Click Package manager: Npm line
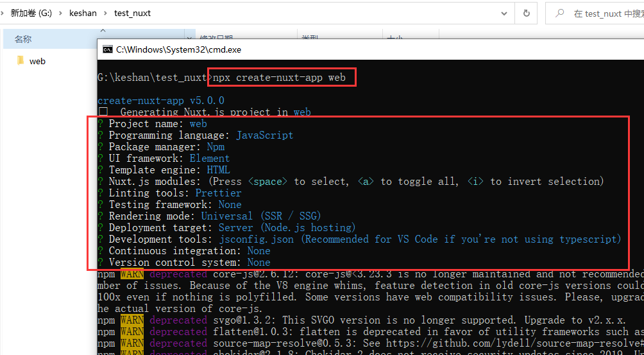Screen dimensions: 644x355 161,146
